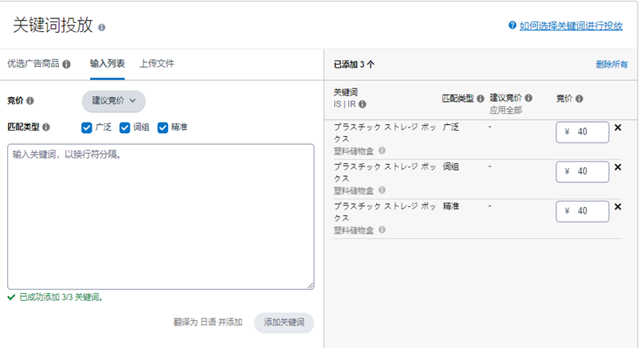Viewport: 644px width, 348px height.
Task: Select the 优选广告商品 tab
Action: coord(33,64)
